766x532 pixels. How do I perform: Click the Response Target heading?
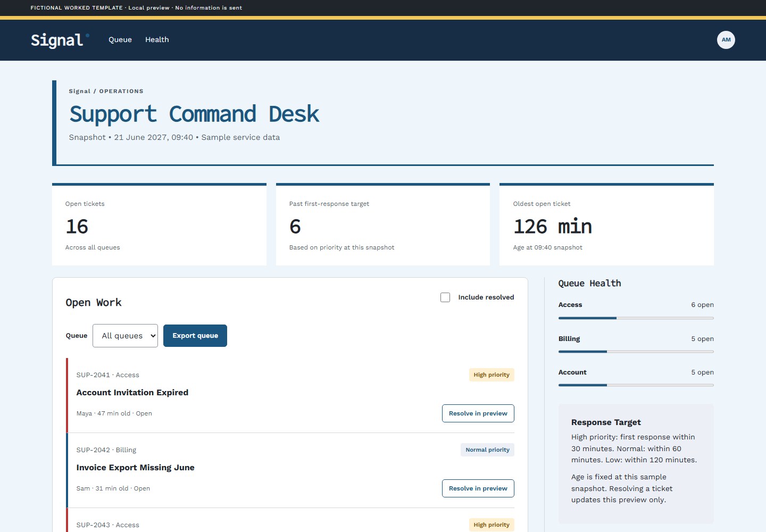(606, 422)
